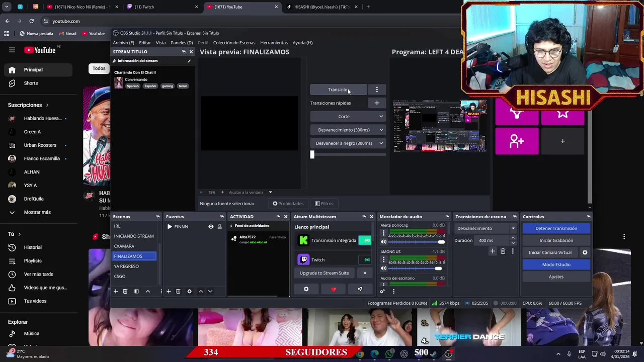This screenshot has height=362, width=644.
Task: Adjust AMONG US volume slider
Action: tap(438, 268)
